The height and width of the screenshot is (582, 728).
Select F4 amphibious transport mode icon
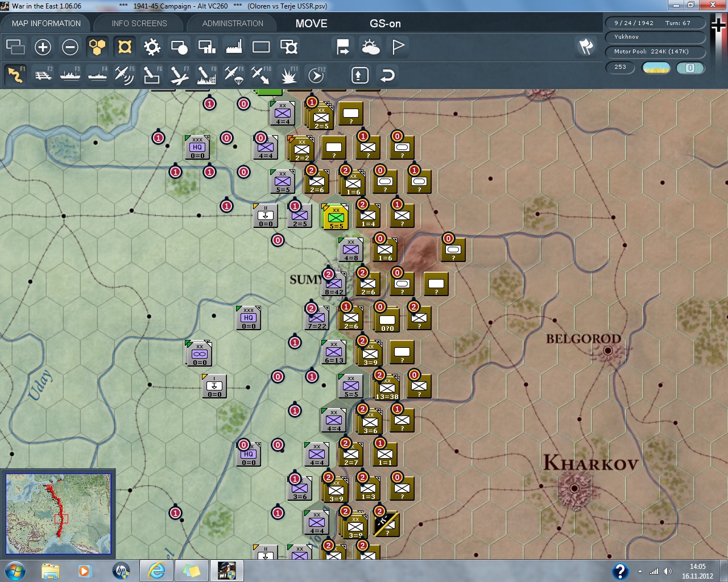pos(98,75)
